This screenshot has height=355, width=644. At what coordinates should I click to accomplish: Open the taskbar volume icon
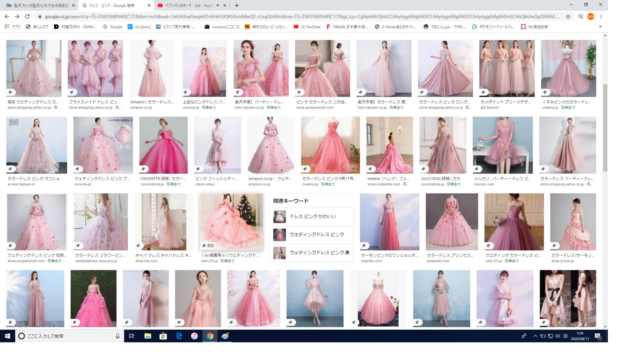558,336
